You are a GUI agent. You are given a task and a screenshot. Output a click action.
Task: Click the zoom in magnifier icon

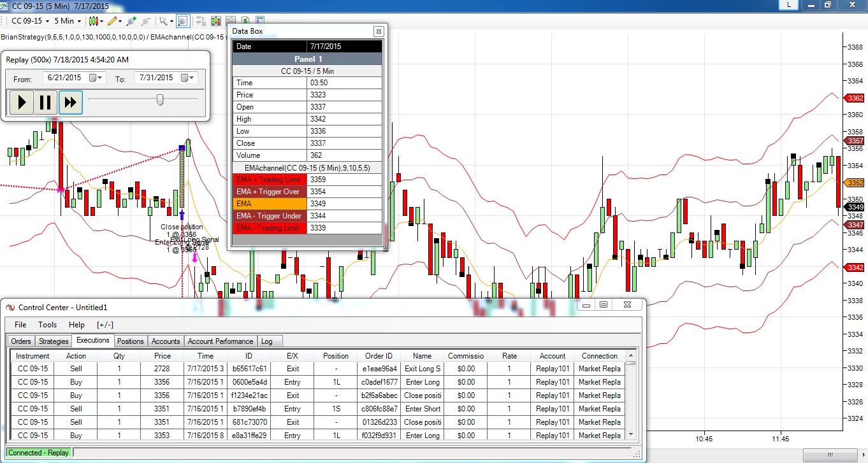point(131,21)
